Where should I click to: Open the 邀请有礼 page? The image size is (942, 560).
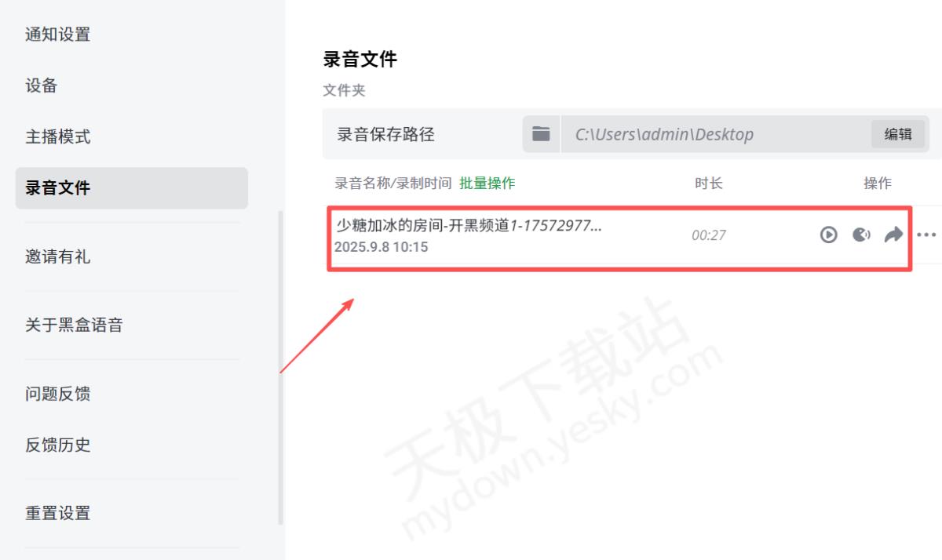click(x=58, y=256)
